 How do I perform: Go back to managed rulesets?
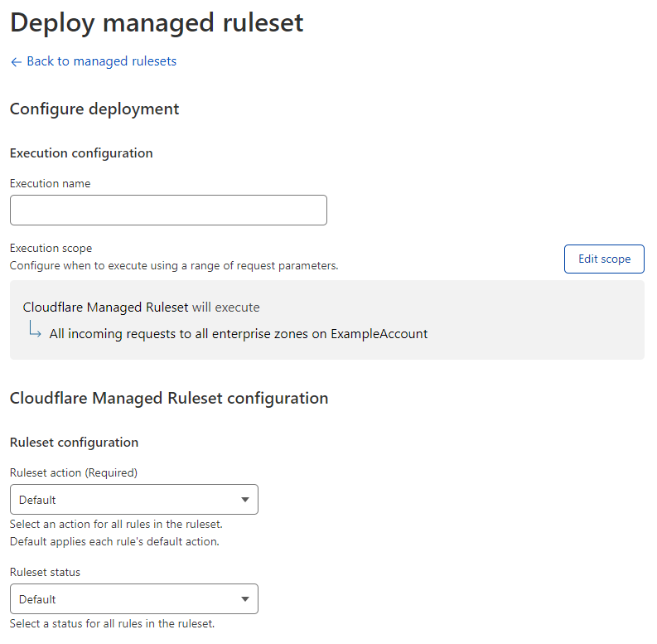tap(101, 61)
